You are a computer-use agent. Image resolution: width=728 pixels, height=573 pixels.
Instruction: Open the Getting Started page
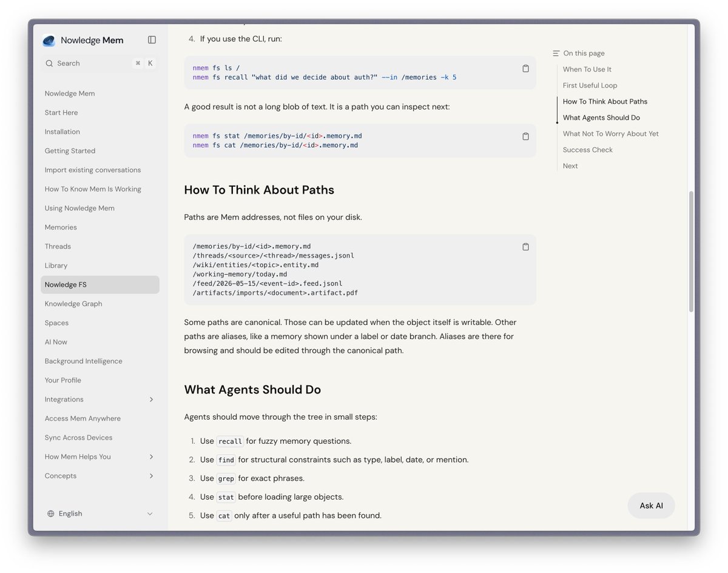[x=70, y=151]
